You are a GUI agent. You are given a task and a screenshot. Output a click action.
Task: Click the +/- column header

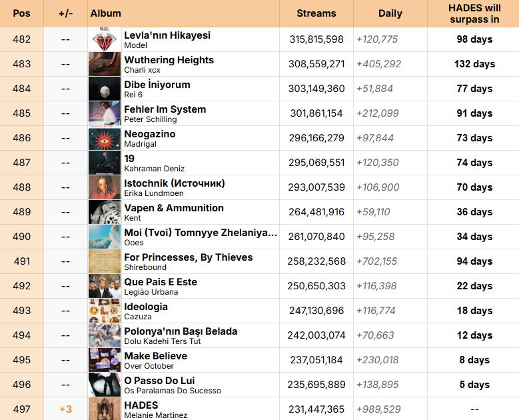(65, 13)
